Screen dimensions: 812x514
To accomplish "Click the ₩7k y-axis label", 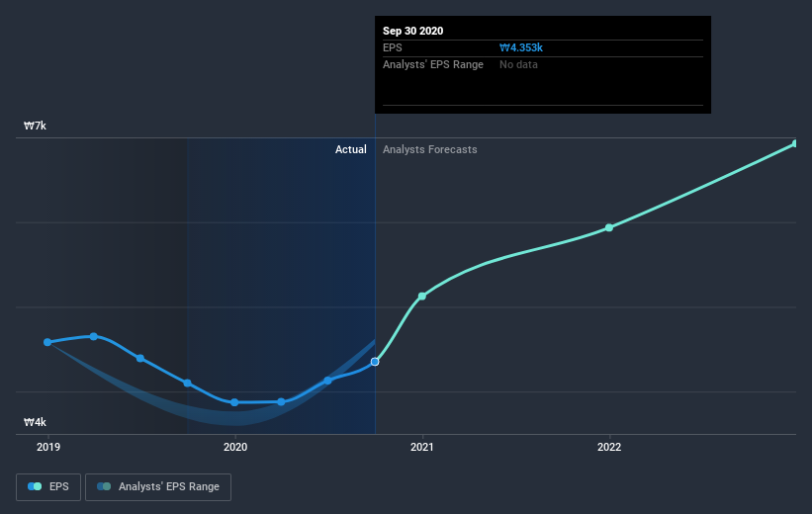I will pos(35,126).
